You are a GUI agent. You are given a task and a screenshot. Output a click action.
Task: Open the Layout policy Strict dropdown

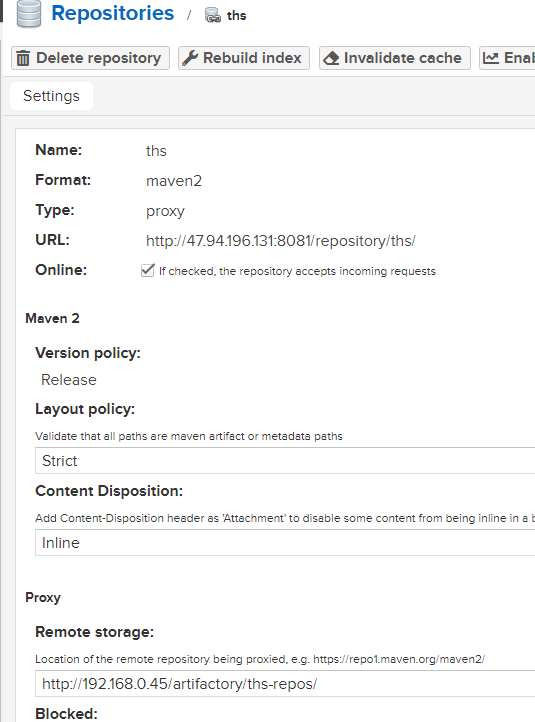(x=285, y=460)
